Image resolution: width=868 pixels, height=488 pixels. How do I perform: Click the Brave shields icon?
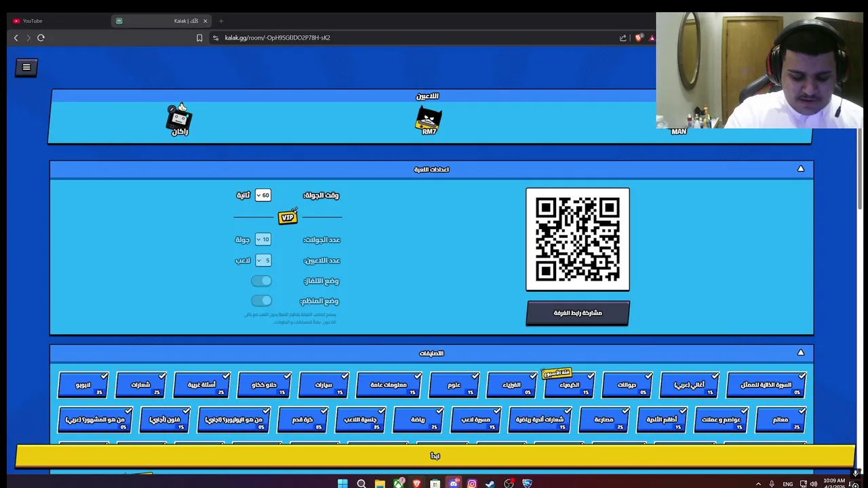point(638,38)
